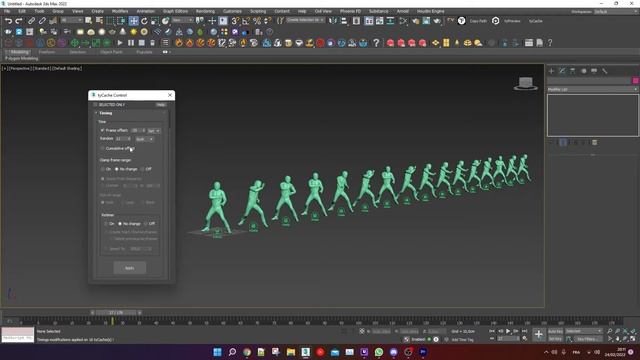The image size is (640, 360).
Task: Click the first red helmet icon
Action: pyautogui.click(x=390, y=42)
